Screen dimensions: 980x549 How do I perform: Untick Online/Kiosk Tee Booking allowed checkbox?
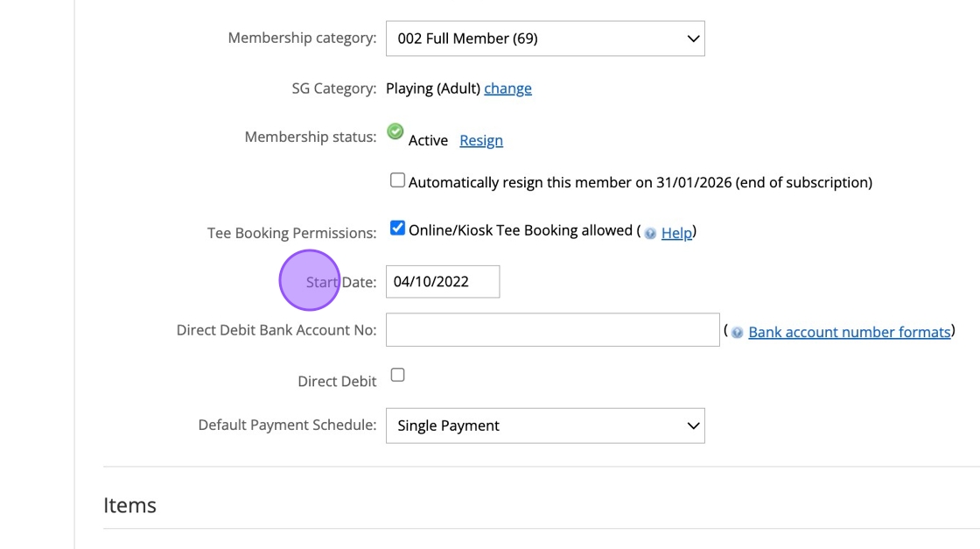[x=397, y=229]
